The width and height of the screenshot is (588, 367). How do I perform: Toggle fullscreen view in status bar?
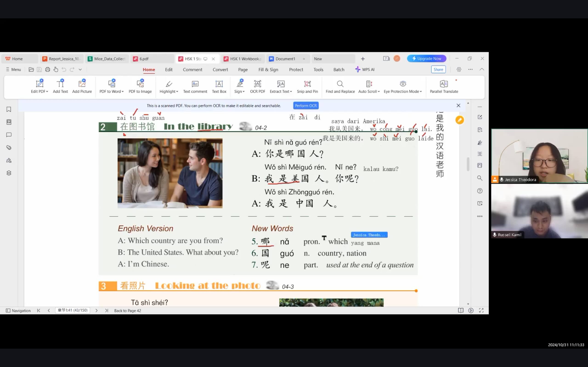tap(481, 310)
